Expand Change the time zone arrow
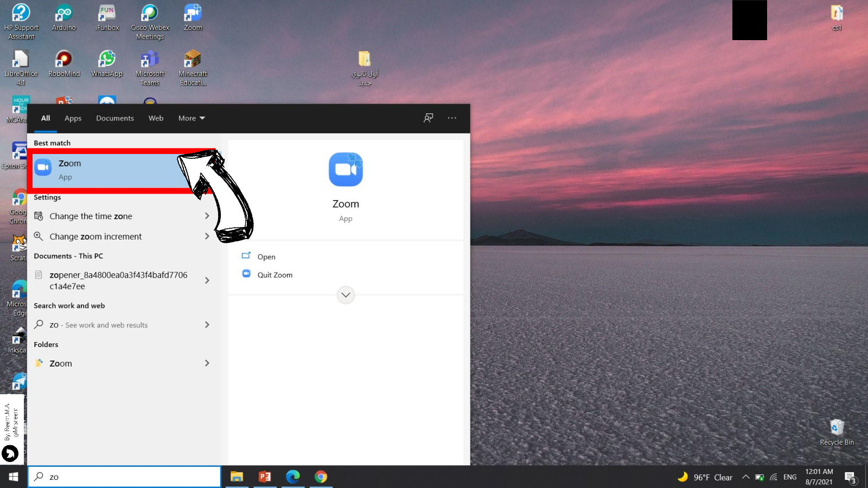This screenshot has width=868, height=488. (207, 216)
